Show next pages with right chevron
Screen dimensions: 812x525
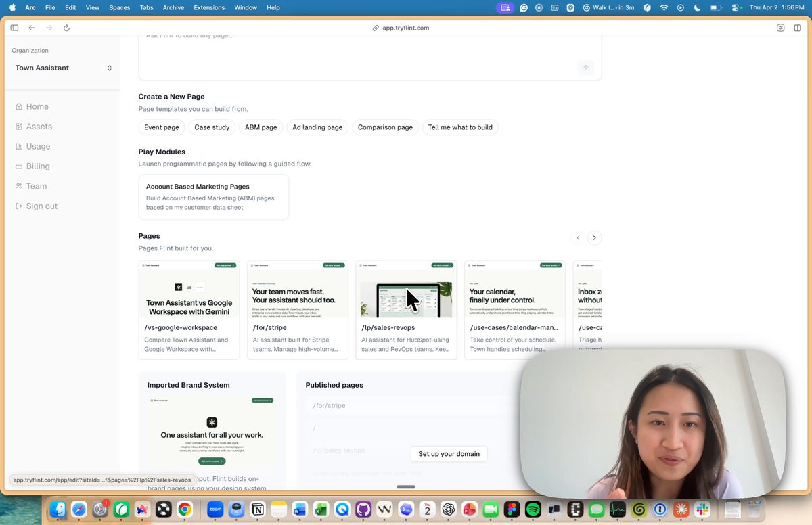tap(595, 237)
